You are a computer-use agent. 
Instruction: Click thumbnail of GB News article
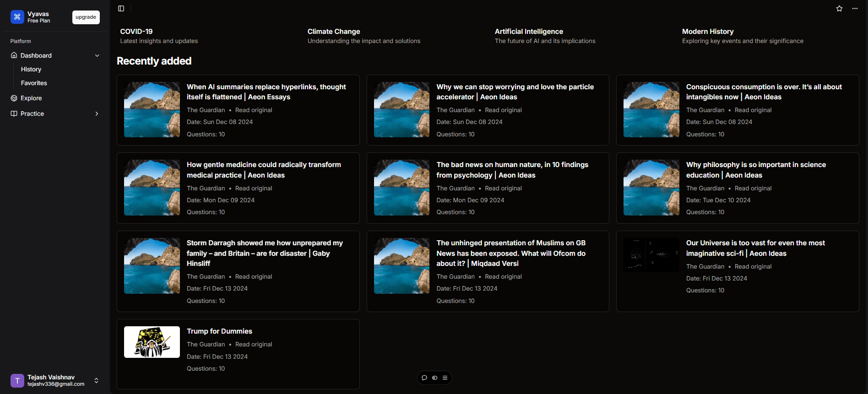tap(401, 266)
